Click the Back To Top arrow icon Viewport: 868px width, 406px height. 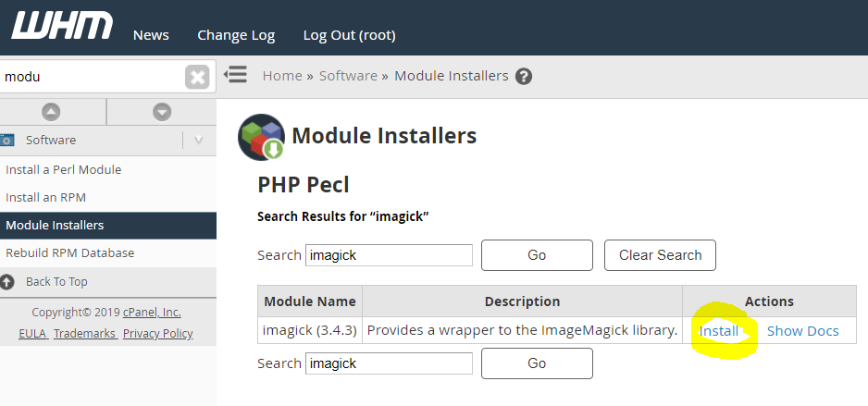pyautogui.click(x=7, y=281)
